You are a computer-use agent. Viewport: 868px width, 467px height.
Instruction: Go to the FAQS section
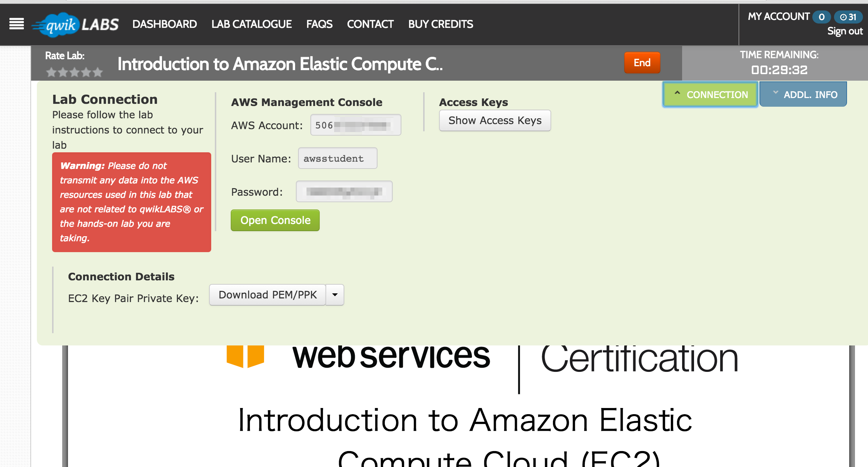(319, 24)
